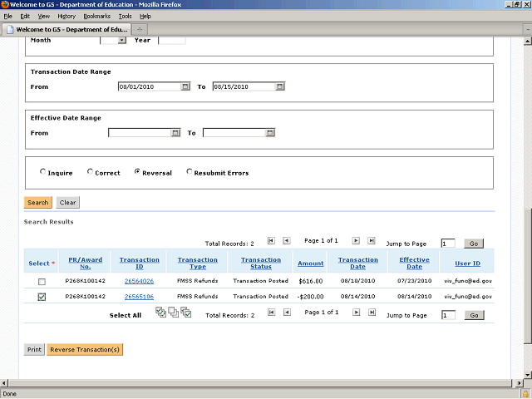The image size is (532, 399).
Task: Open the Bookmarks menu
Action: click(x=96, y=16)
